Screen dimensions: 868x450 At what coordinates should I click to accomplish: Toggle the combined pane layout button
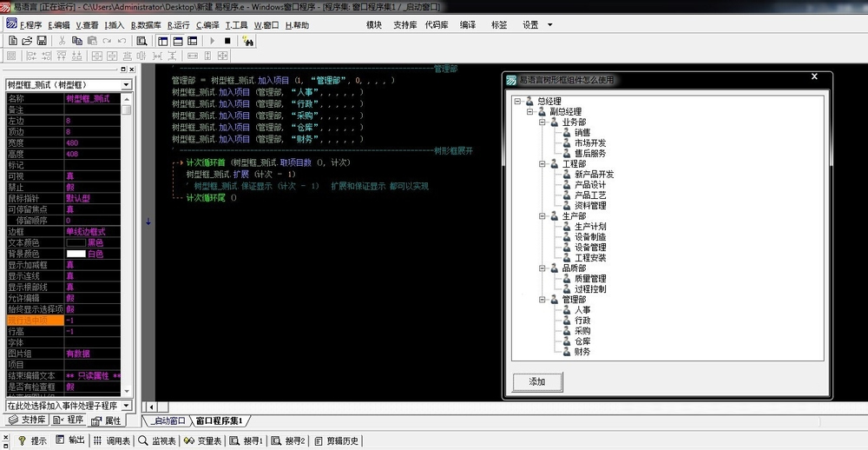(192, 41)
